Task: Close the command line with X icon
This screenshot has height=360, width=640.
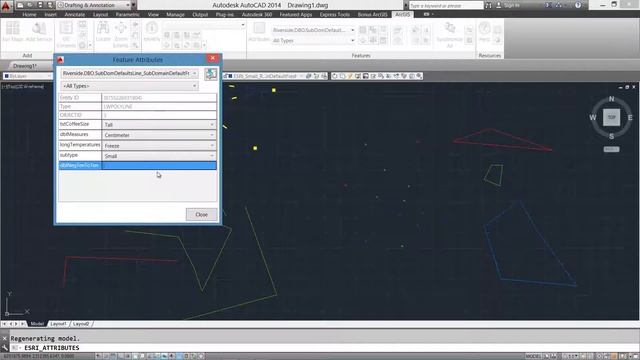Action: (5, 338)
